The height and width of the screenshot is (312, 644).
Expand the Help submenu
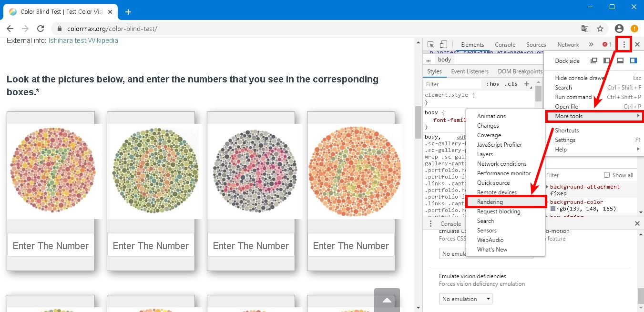click(594, 150)
